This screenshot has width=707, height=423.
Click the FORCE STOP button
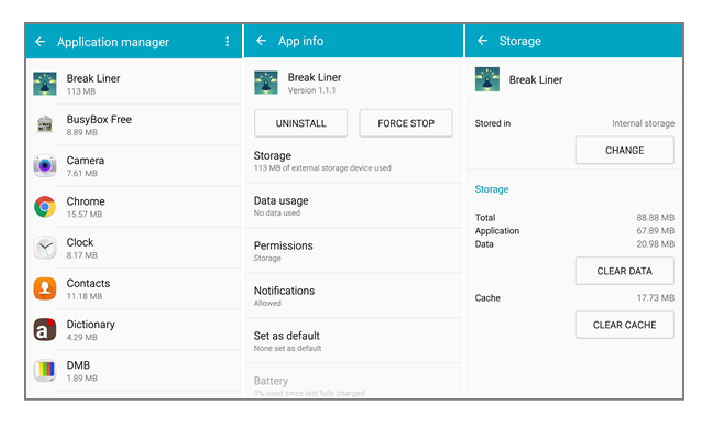(406, 123)
